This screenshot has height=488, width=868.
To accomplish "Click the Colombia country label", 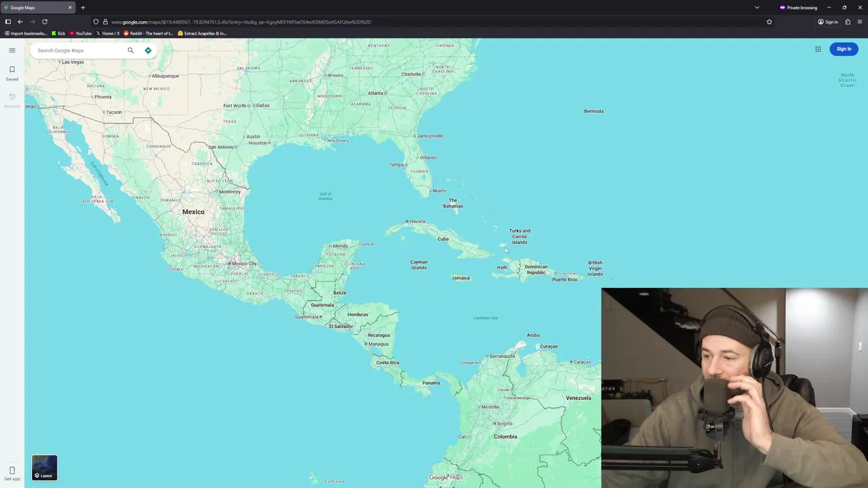I will (x=505, y=436).
